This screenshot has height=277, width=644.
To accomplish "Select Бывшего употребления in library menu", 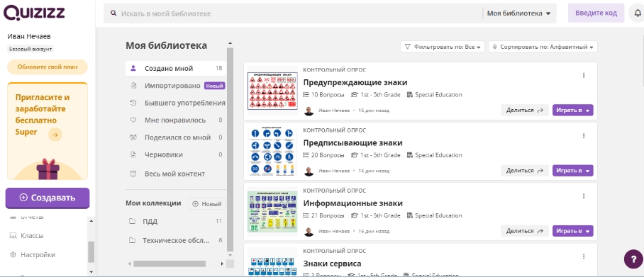I will coord(176,103).
